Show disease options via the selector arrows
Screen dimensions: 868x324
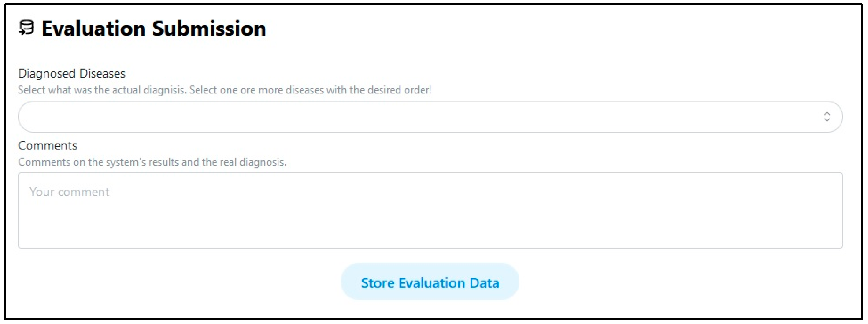point(826,117)
